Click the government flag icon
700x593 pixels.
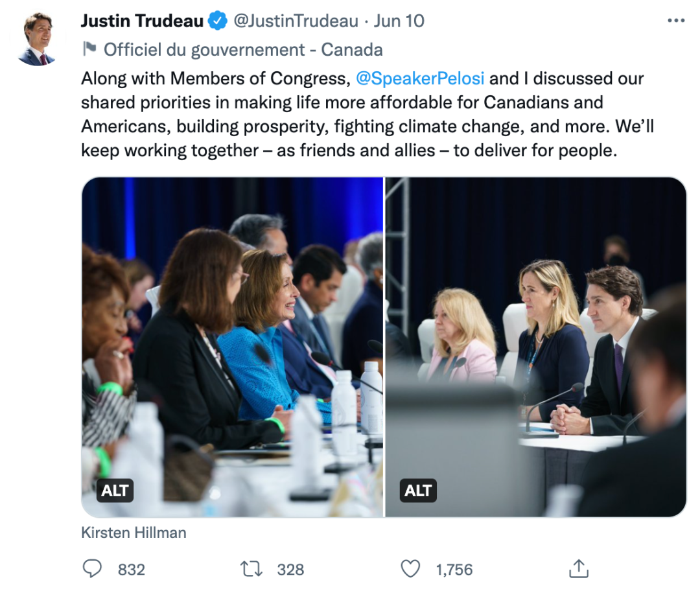(89, 49)
